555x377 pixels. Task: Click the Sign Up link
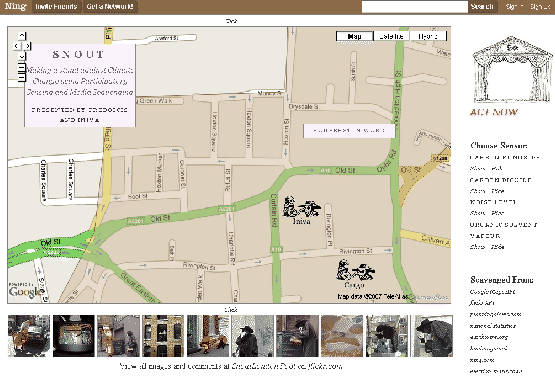(540, 7)
